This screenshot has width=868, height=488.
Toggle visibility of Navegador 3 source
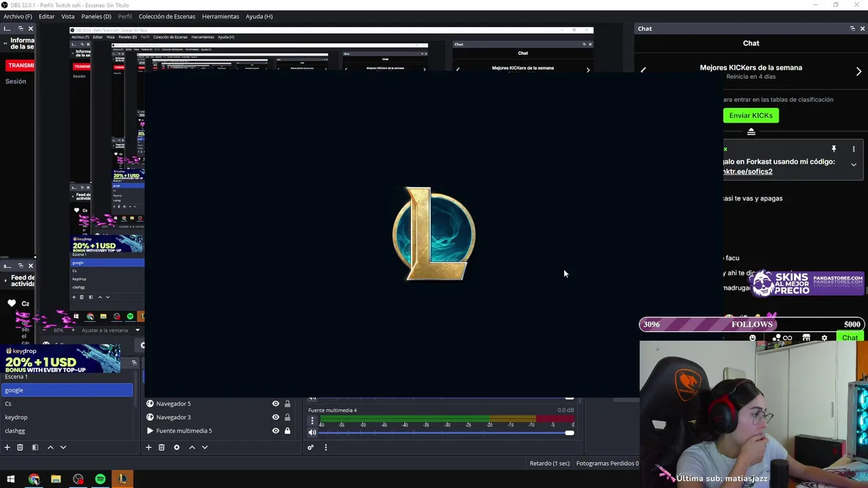[275, 418]
